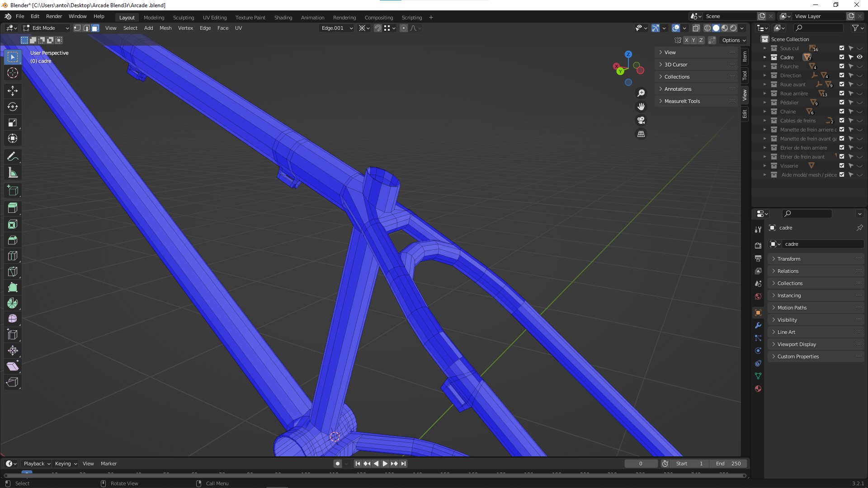This screenshot has width=868, height=488.
Task: Switch perspective/orthographic grid icon
Action: pyautogui.click(x=641, y=134)
